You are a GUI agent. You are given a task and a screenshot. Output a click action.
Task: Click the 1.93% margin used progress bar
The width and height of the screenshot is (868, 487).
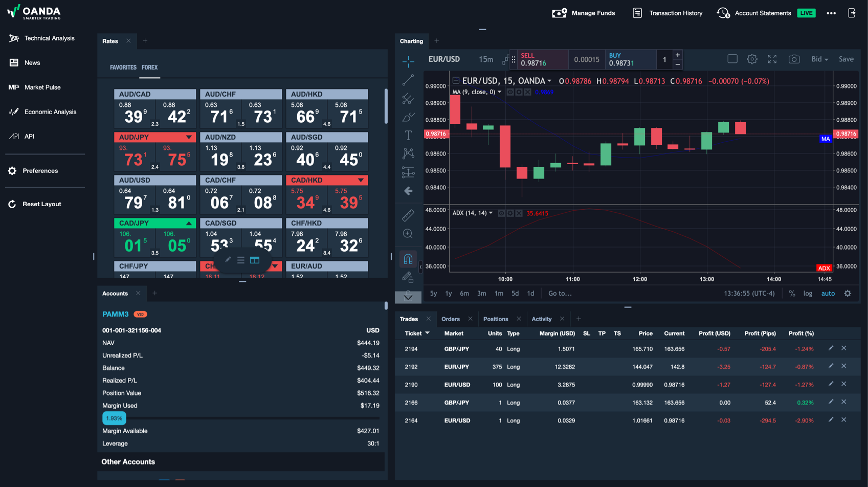coord(114,418)
